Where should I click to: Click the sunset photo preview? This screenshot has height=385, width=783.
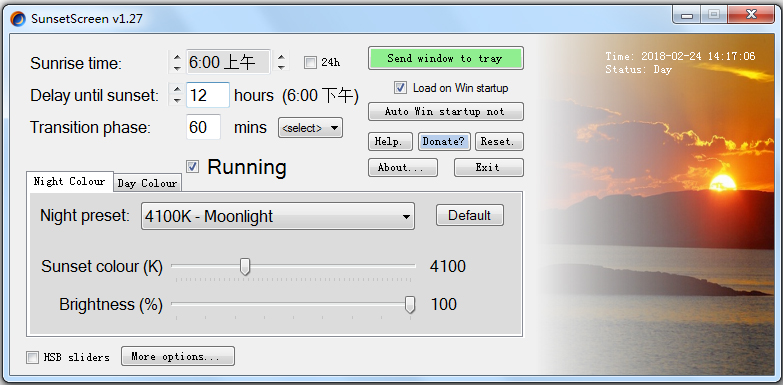(655, 205)
